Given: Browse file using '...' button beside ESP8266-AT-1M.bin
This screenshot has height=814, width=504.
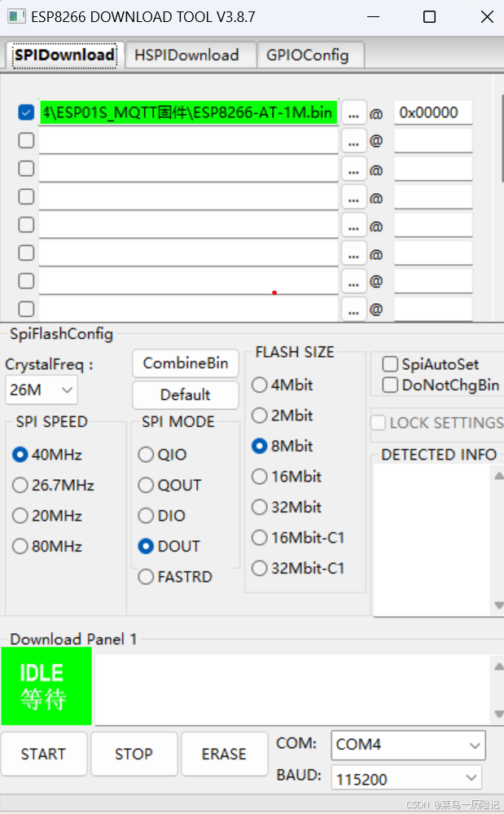Looking at the screenshot, I should pos(353,112).
